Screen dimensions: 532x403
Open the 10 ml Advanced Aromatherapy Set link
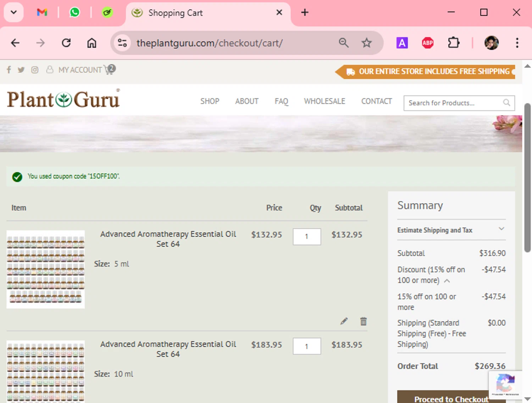(x=168, y=349)
